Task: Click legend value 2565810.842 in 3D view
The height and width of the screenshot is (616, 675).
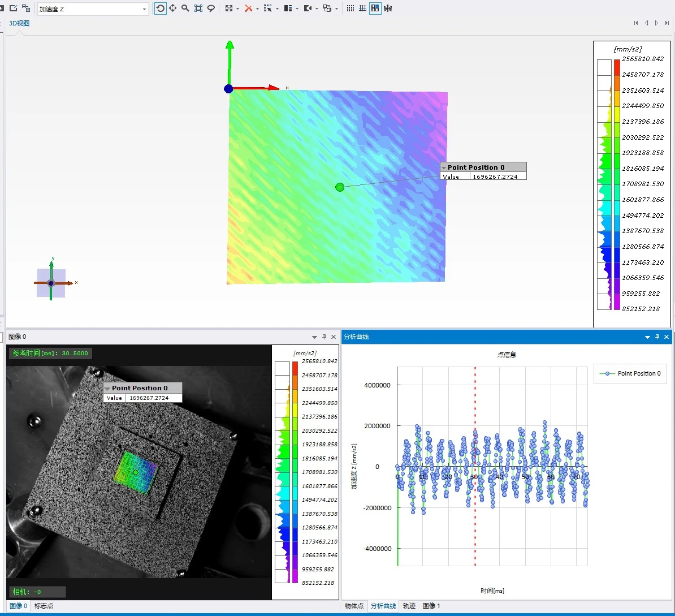Action: click(x=643, y=59)
